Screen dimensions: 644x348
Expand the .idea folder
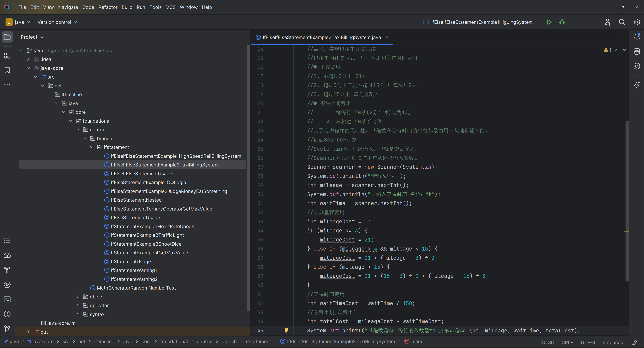pyautogui.click(x=28, y=59)
